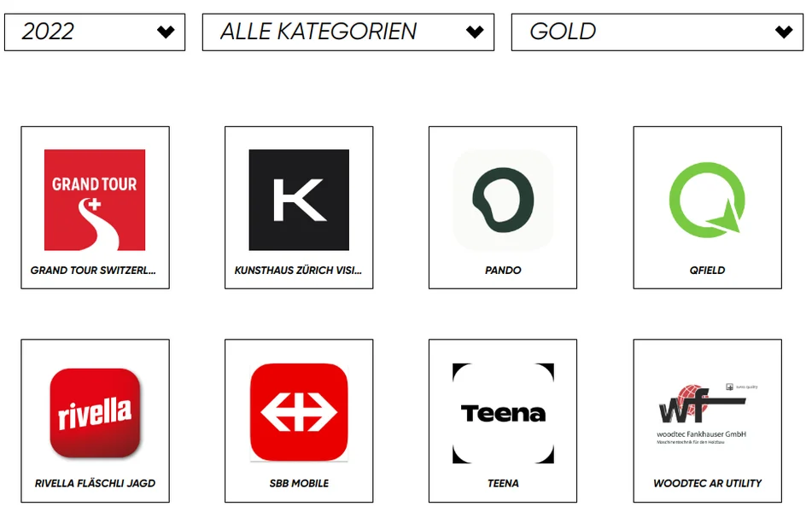Click the arrow next to 2022

click(166, 32)
